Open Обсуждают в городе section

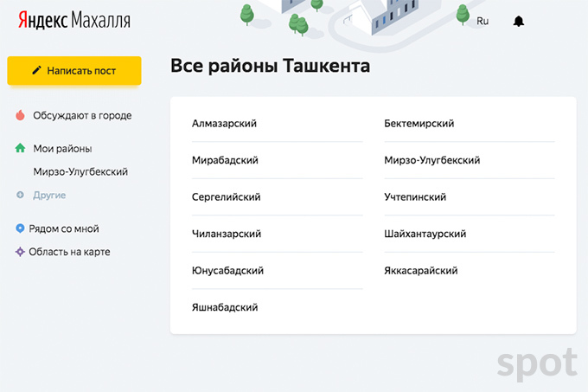coord(82,116)
